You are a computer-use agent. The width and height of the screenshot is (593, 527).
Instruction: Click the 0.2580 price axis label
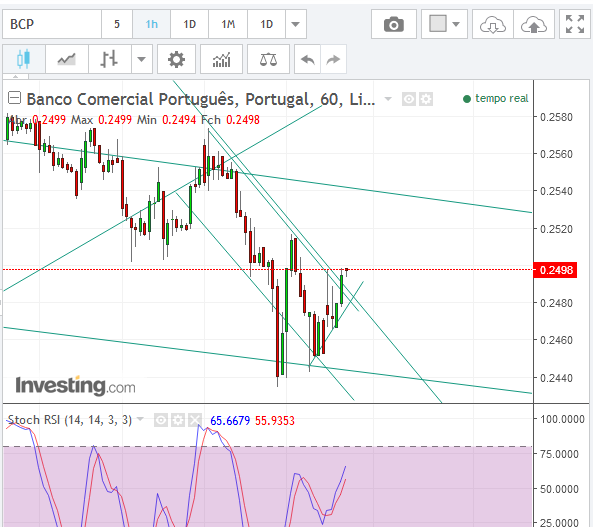coord(556,117)
